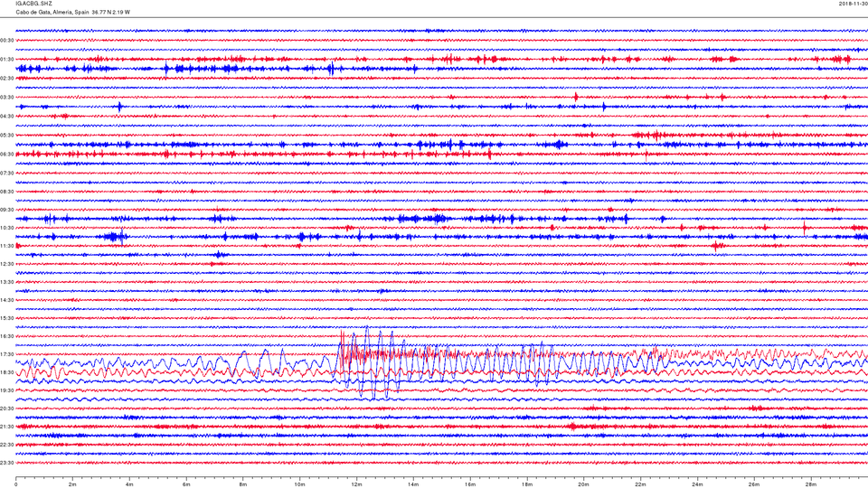Click the '14:30' time label
This screenshot has width=868, height=488.
pos(7,300)
